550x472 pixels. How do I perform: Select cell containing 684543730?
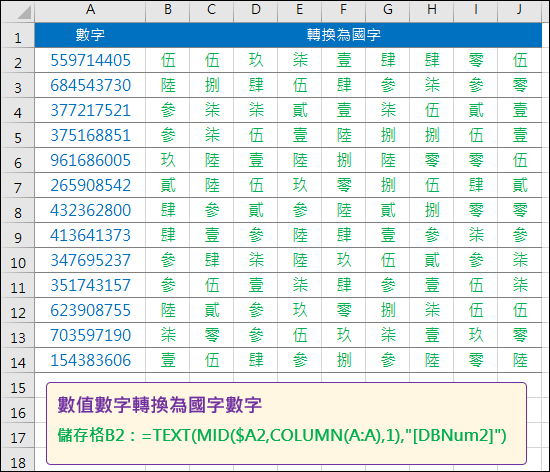[90, 85]
